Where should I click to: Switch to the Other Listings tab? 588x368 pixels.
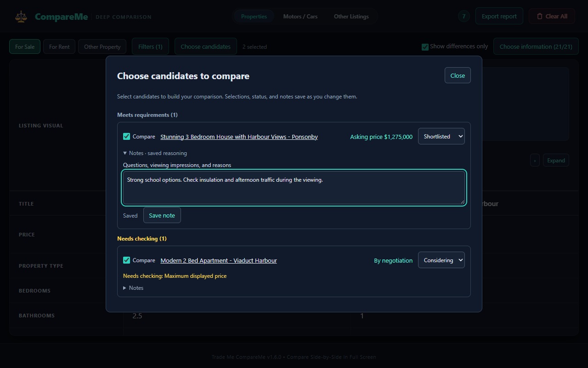click(351, 17)
